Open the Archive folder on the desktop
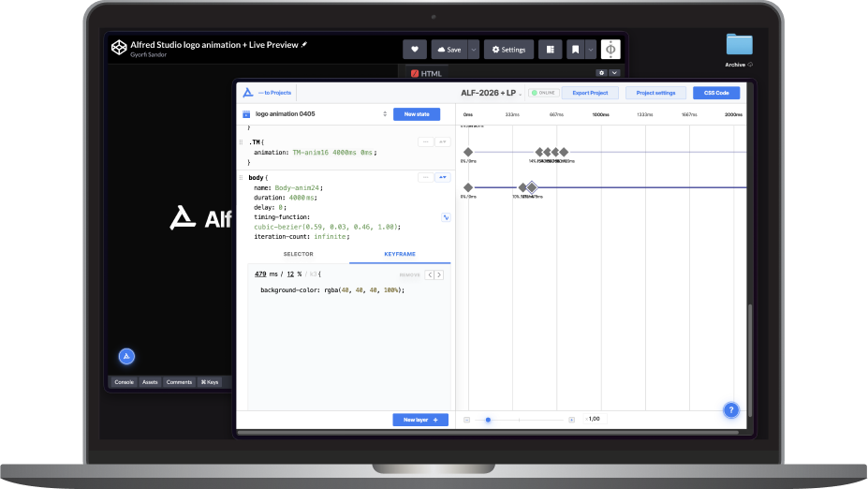 point(739,45)
